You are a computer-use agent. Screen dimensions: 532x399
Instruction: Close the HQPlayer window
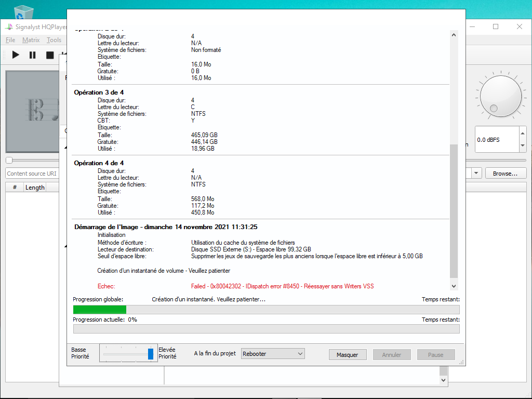point(520,26)
